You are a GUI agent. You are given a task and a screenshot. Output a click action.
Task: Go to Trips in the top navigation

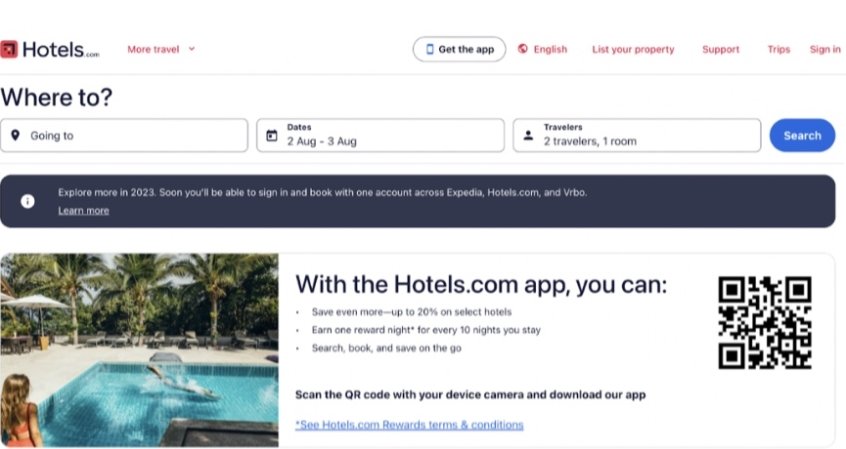click(779, 49)
